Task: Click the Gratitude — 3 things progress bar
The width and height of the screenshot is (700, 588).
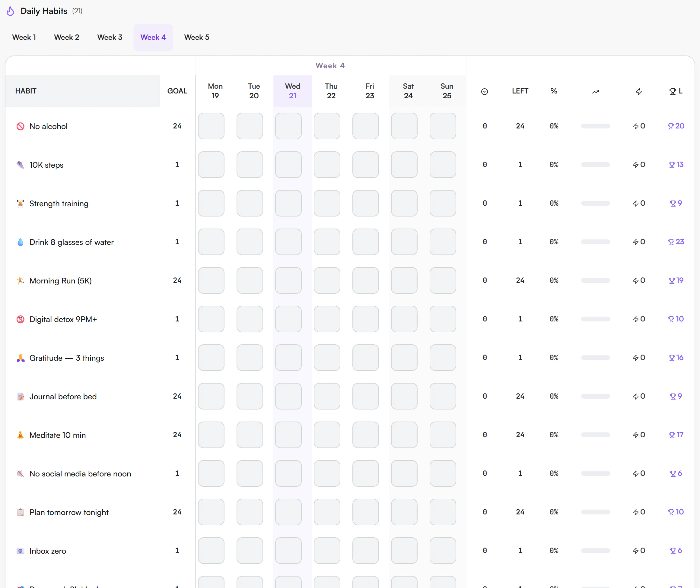Action: pyautogui.click(x=596, y=358)
